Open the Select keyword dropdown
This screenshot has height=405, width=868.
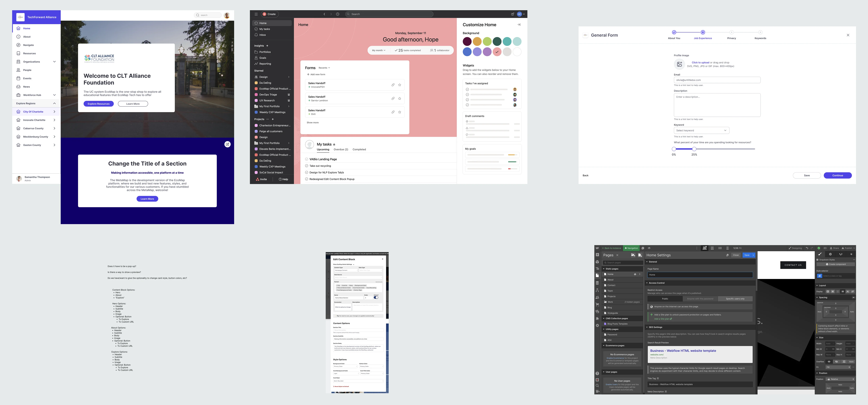click(x=701, y=131)
